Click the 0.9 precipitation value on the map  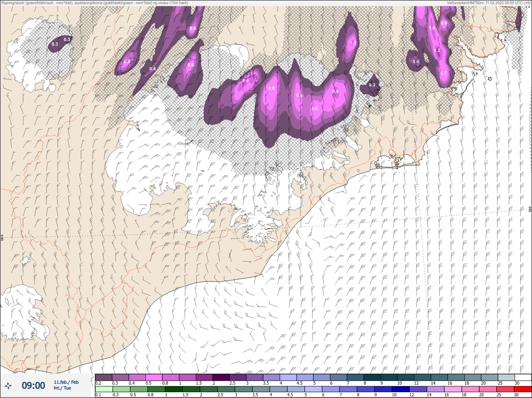[x=335, y=91]
